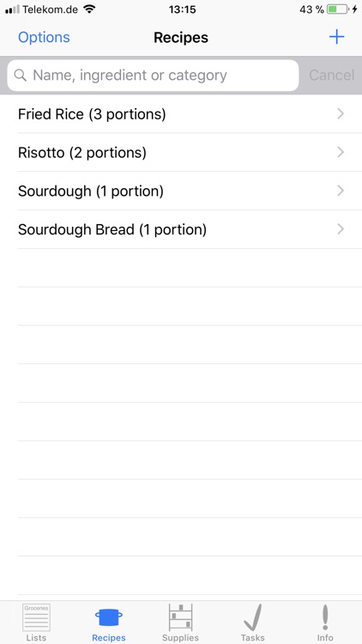Expand Risotto row chevron

341,152
